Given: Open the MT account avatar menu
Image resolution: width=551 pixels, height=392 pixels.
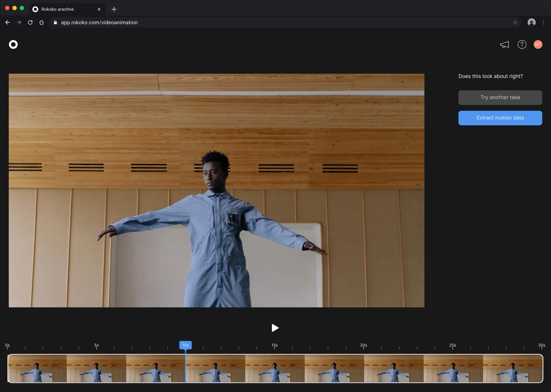Looking at the screenshot, I should click(x=538, y=44).
